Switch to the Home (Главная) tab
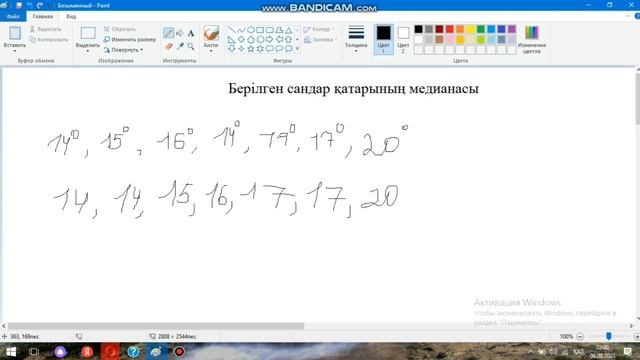This screenshot has height=360, width=640. 43,16
